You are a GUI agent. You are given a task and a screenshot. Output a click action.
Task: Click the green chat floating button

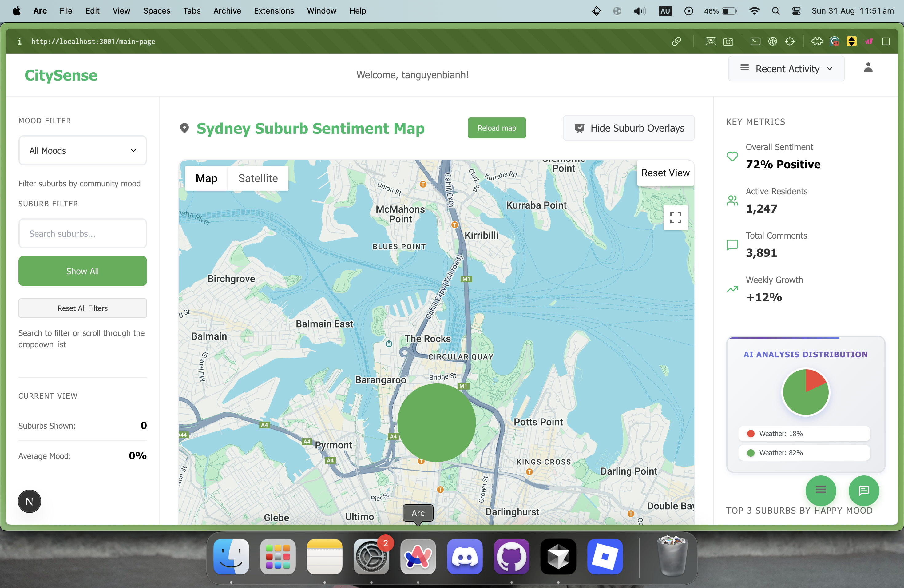(863, 491)
